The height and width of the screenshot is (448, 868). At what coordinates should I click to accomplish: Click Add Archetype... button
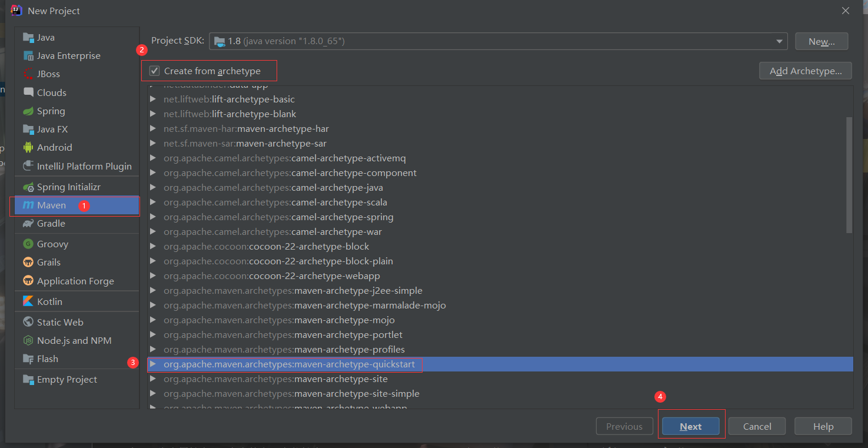[x=805, y=71]
